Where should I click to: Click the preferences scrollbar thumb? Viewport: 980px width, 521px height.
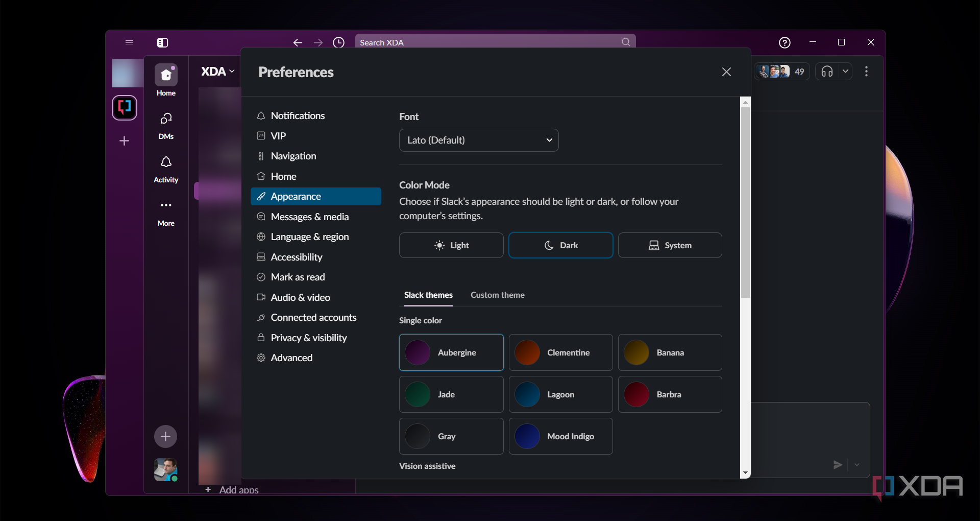[x=745, y=202]
